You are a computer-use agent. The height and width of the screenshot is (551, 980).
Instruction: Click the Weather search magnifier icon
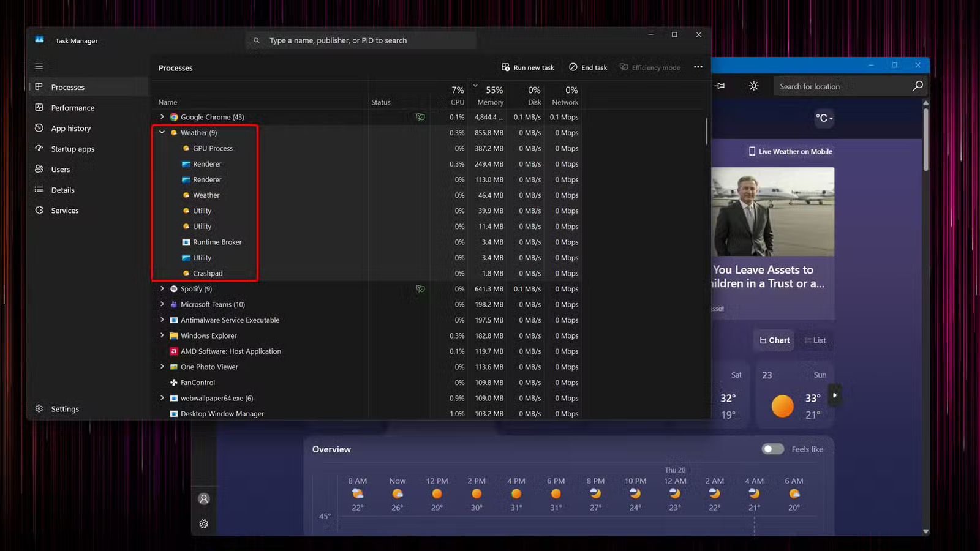pyautogui.click(x=917, y=86)
